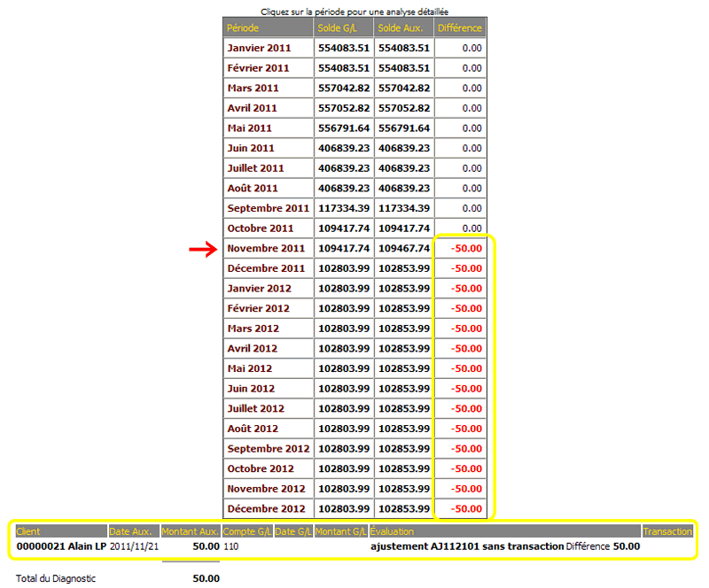The width and height of the screenshot is (709, 588).
Task: Click the Transaction column header
Action: point(668,531)
